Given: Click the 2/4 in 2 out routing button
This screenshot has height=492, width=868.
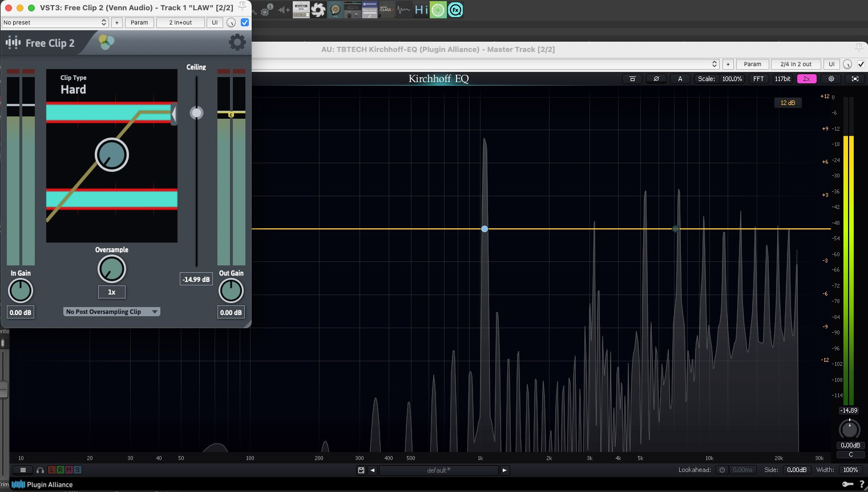Looking at the screenshot, I should 796,64.
